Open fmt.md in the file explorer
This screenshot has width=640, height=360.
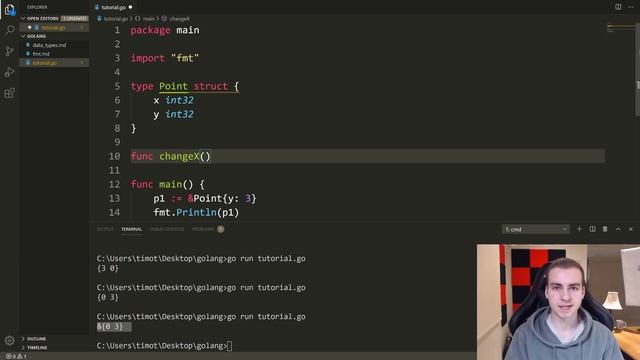pos(41,54)
